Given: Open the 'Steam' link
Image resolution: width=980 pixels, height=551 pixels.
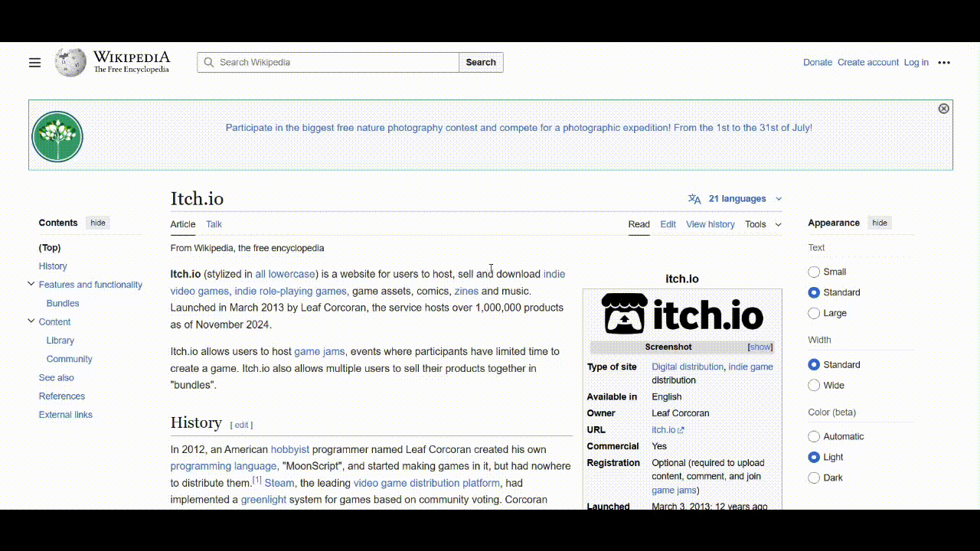Looking at the screenshot, I should [x=279, y=483].
